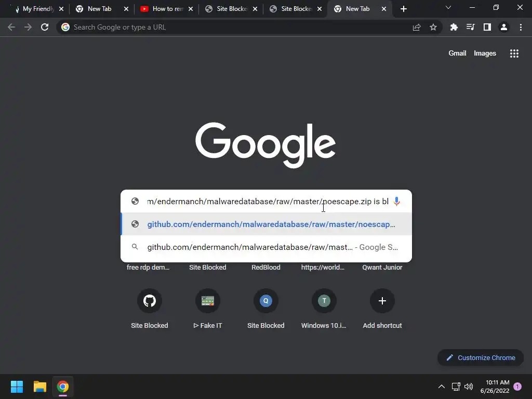Click the forward navigation arrow
This screenshot has width=532, height=399.
(x=28, y=27)
